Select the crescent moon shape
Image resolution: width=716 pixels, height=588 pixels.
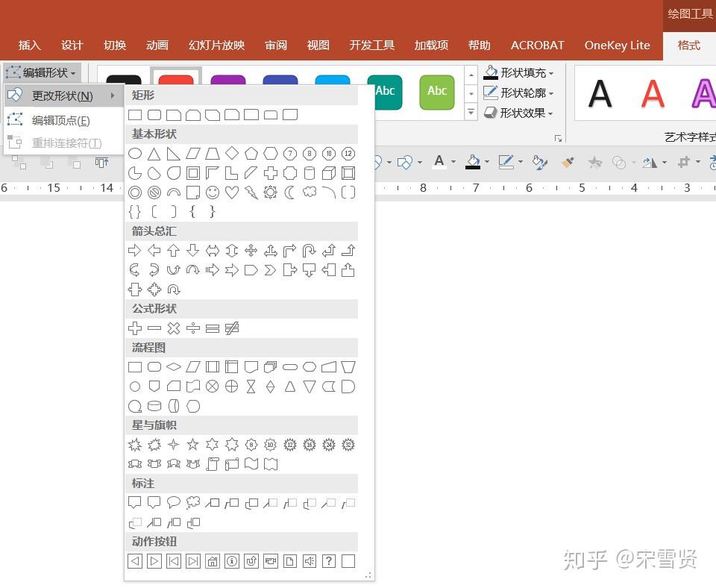point(290,193)
